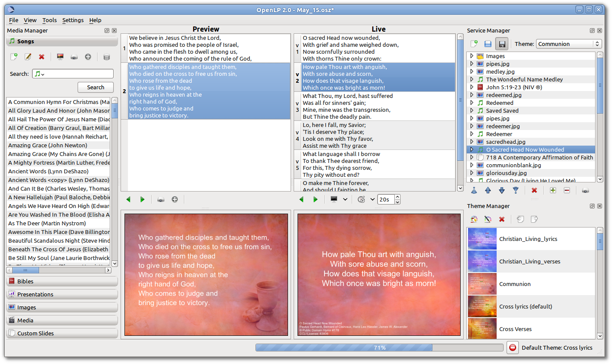This screenshot has height=364, width=612.
Task: Send selected service item live
Action: pyautogui.click(x=585, y=190)
